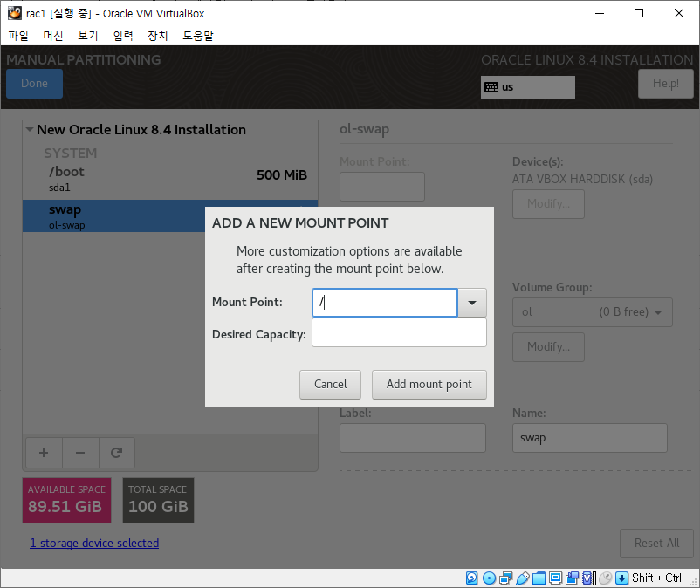
Task: Collapse New Oracle Linux 8.4 Installation tree
Action: pyautogui.click(x=30, y=130)
